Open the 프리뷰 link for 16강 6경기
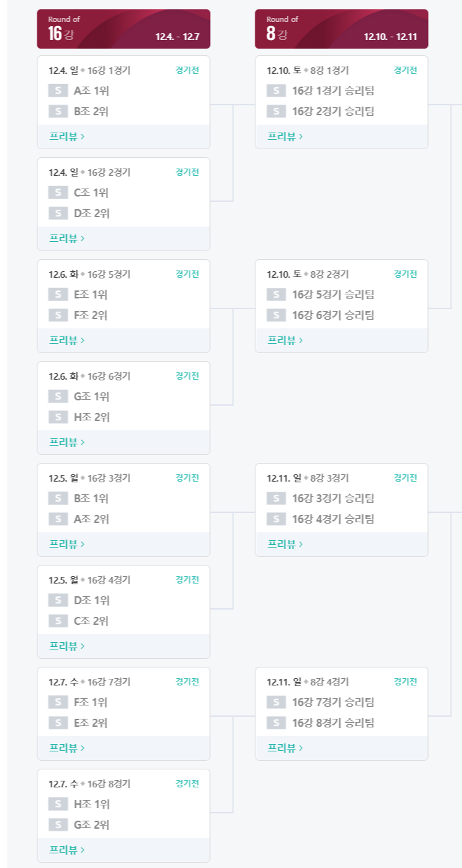The width and height of the screenshot is (462, 868). (x=67, y=442)
